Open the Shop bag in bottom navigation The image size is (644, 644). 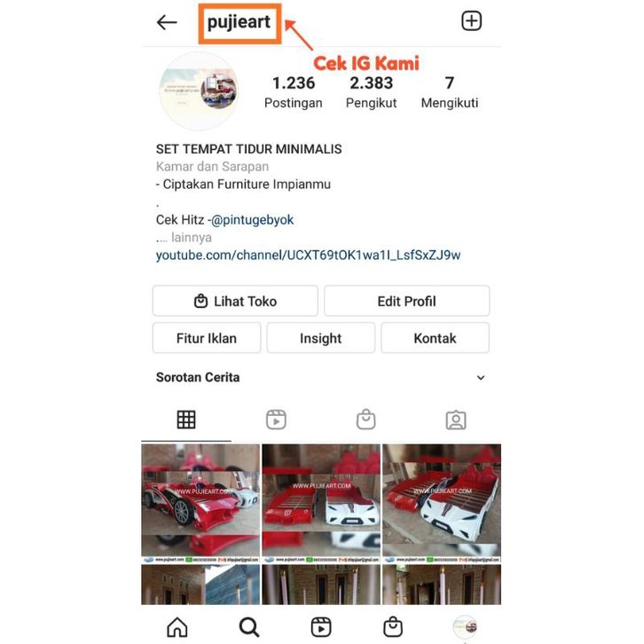[x=393, y=627]
